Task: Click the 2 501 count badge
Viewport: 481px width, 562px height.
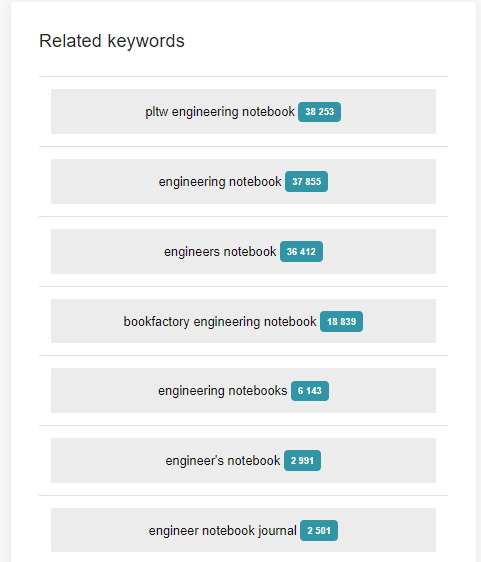Action: pos(319,530)
